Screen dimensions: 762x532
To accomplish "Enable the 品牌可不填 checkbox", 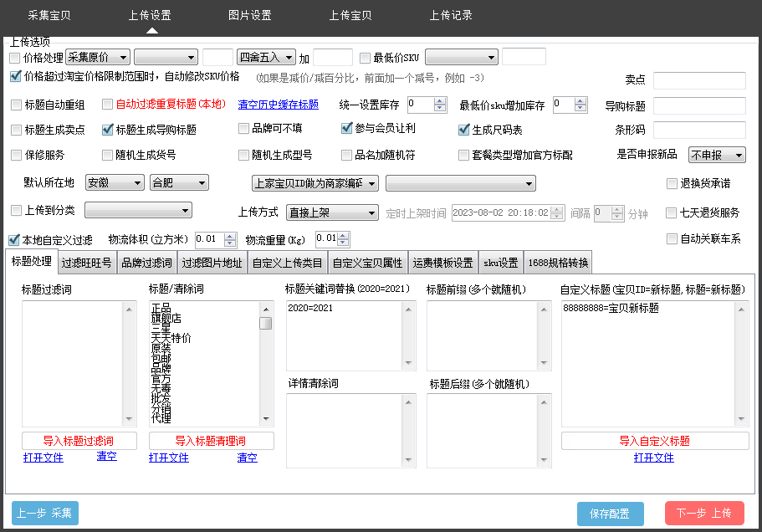I will pos(243,130).
